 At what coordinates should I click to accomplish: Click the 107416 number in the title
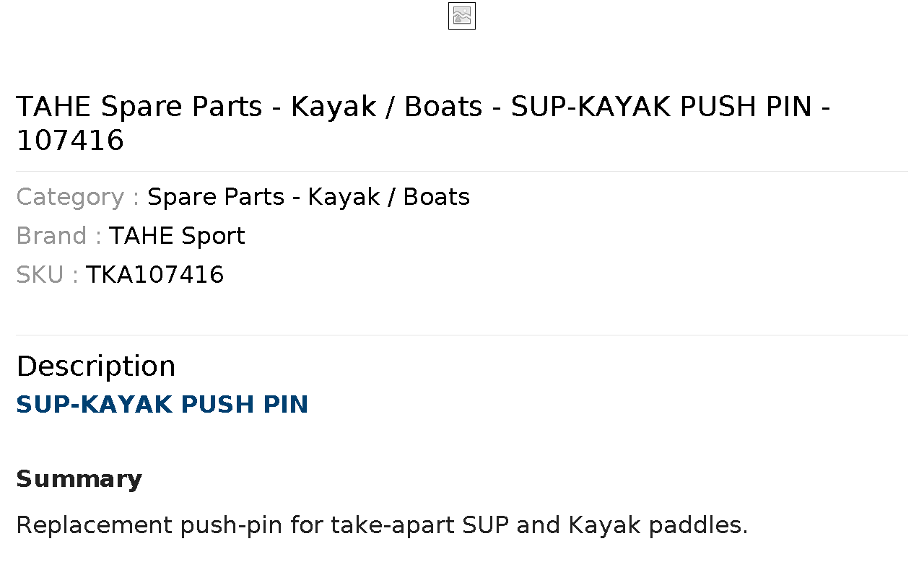(70, 141)
